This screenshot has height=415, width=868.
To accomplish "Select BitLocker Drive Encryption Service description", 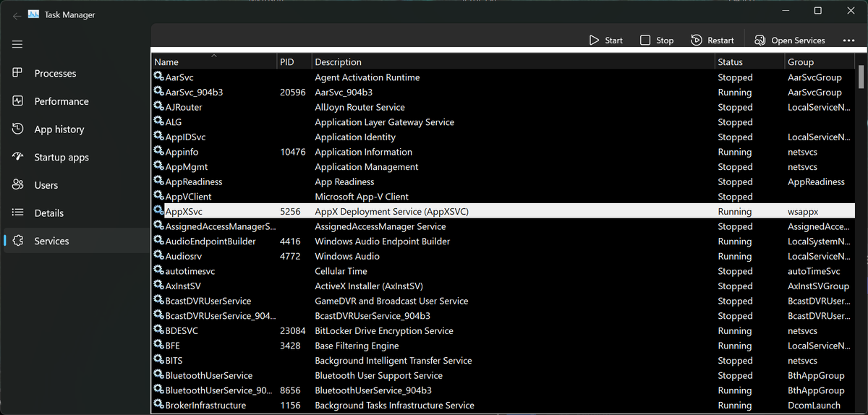I will [384, 330].
